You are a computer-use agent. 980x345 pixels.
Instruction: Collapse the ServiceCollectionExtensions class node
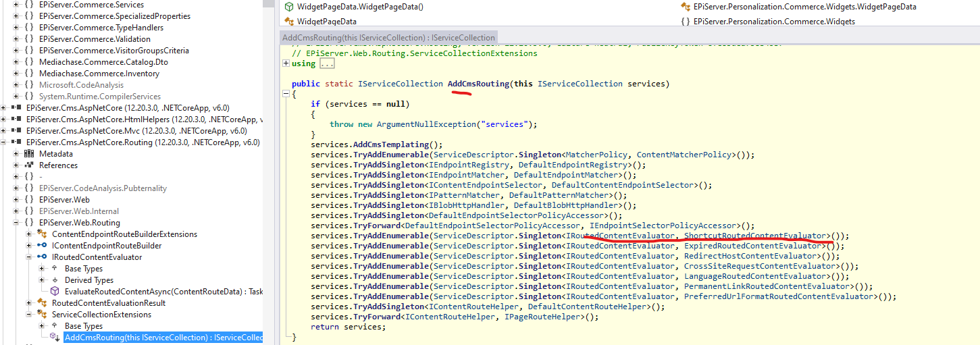click(x=29, y=315)
